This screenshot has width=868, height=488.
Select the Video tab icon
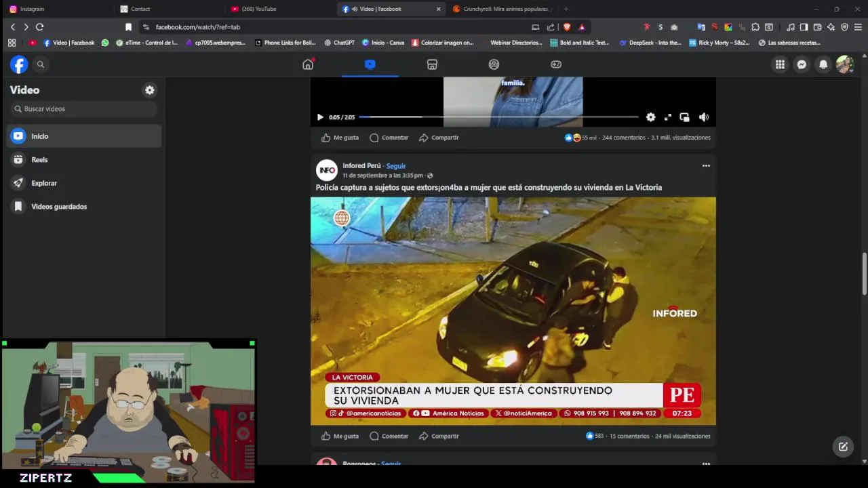click(x=370, y=64)
